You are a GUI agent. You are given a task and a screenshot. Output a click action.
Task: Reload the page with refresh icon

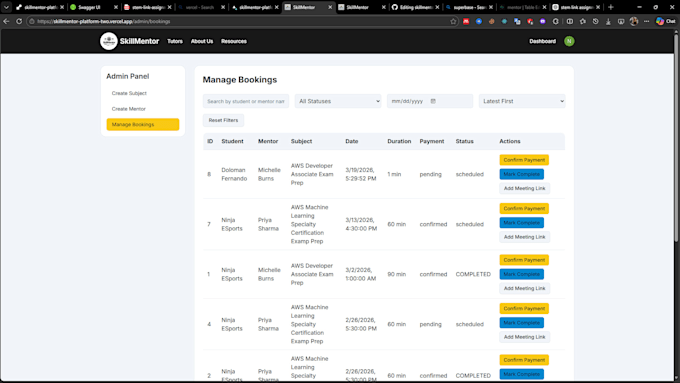click(x=19, y=21)
